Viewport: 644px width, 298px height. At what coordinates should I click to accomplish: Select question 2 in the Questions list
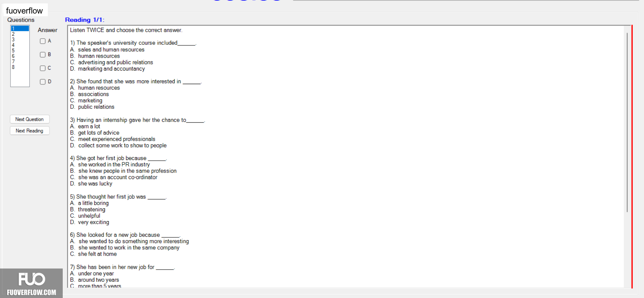[x=20, y=34]
